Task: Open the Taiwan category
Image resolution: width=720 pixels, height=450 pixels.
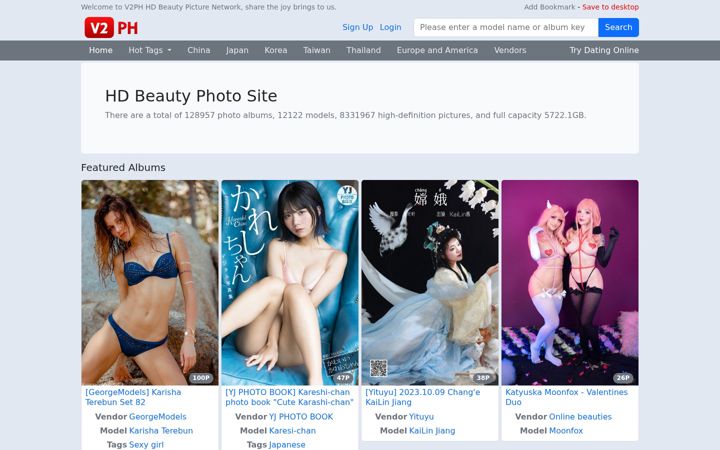Action: click(317, 50)
